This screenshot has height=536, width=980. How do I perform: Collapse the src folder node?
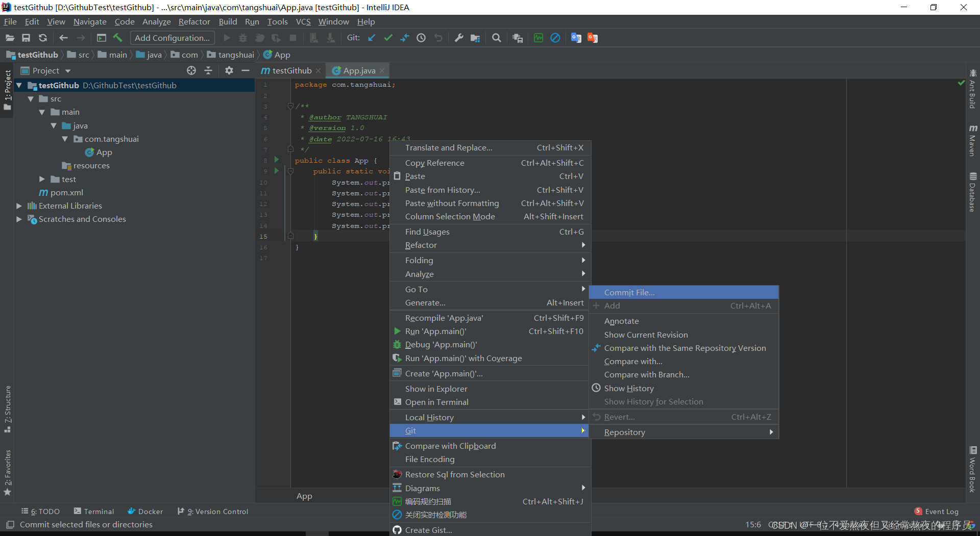pos(31,98)
